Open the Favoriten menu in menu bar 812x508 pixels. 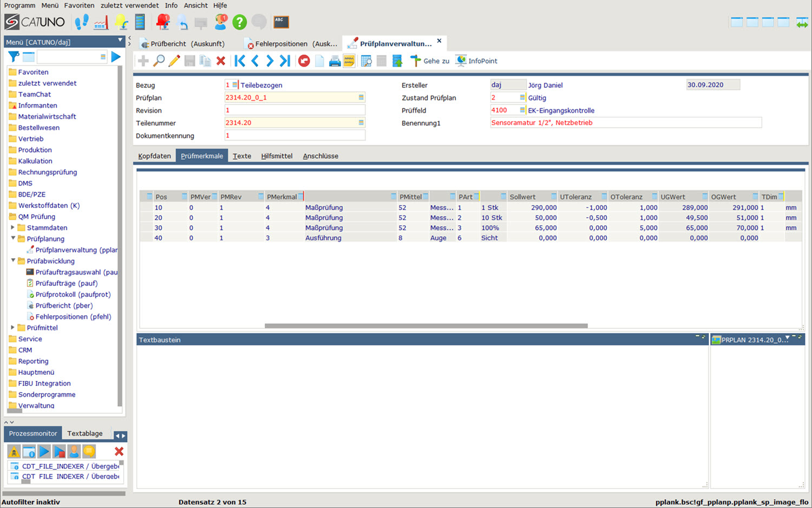(79, 5)
